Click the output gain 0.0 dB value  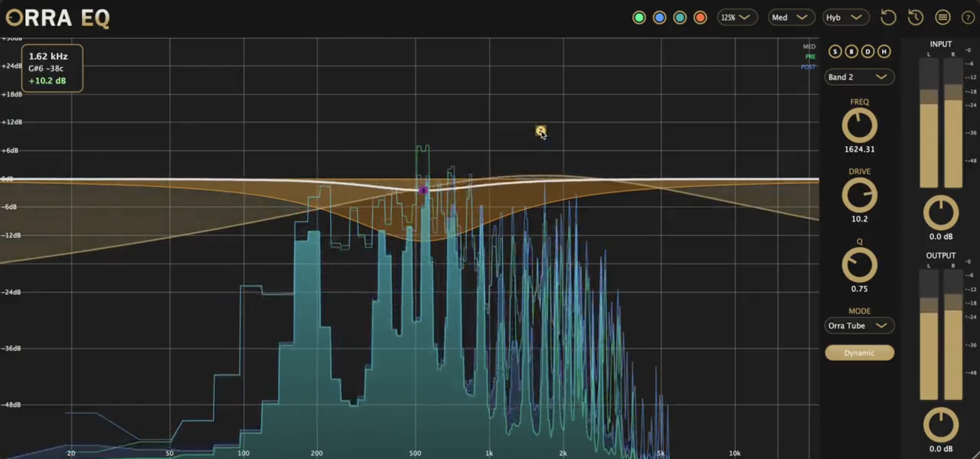tap(941, 449)
